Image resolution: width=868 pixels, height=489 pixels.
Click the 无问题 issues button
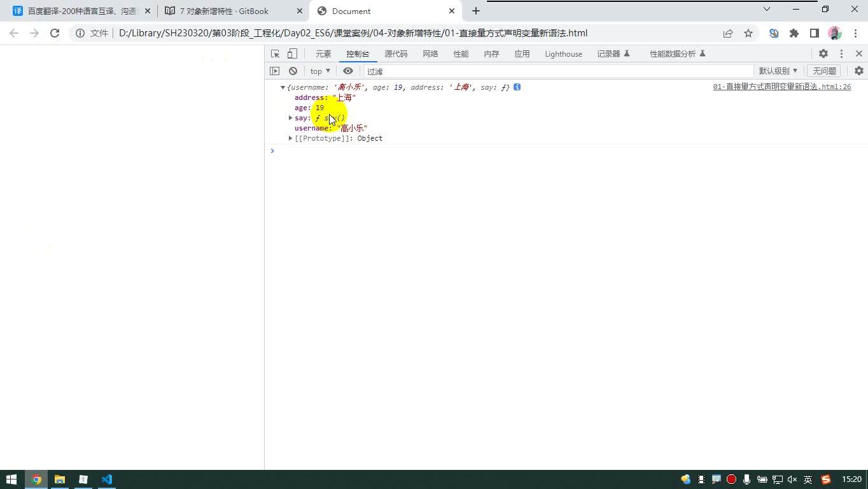coord(824,71)
